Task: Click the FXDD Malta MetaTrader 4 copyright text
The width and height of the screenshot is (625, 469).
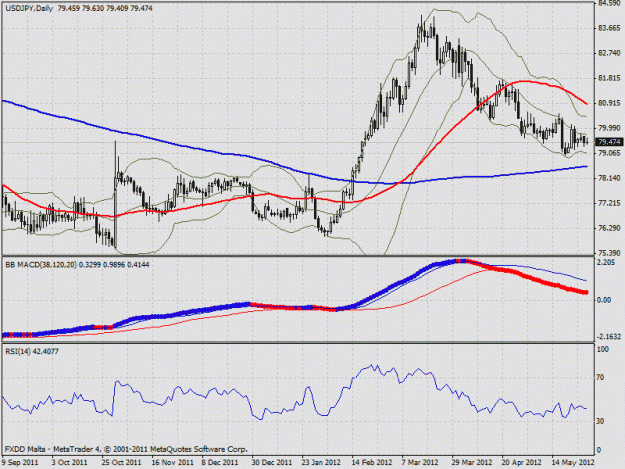Action: (x=126, y=449)
